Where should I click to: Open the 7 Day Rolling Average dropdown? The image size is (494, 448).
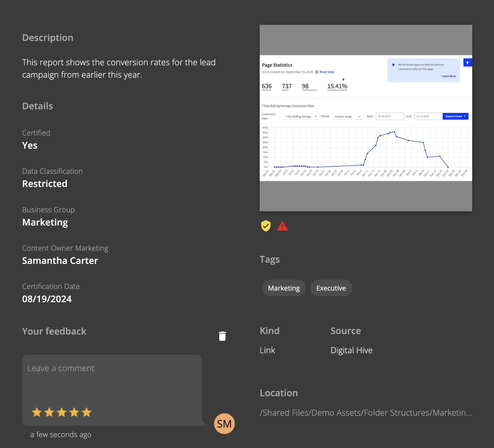pos(301,117)
